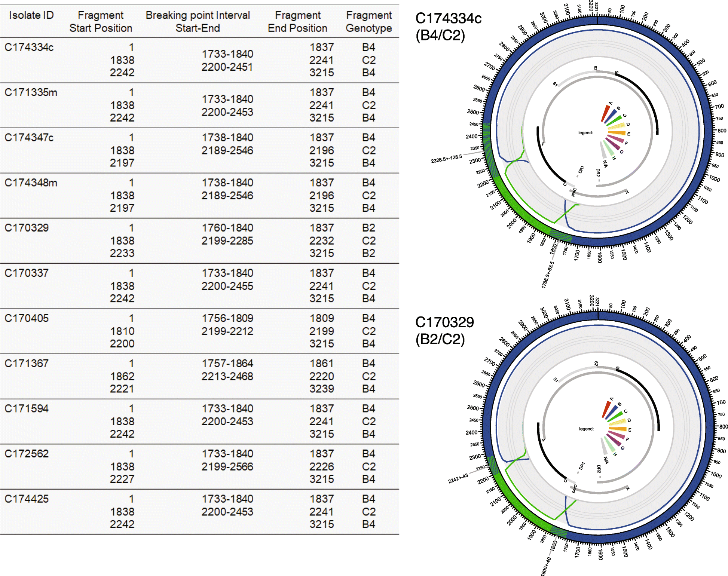Screen dimensions: 728x576
Task: Click the 'Breaking point Interval Start-End' header
Action: click(x=198, y=22)
